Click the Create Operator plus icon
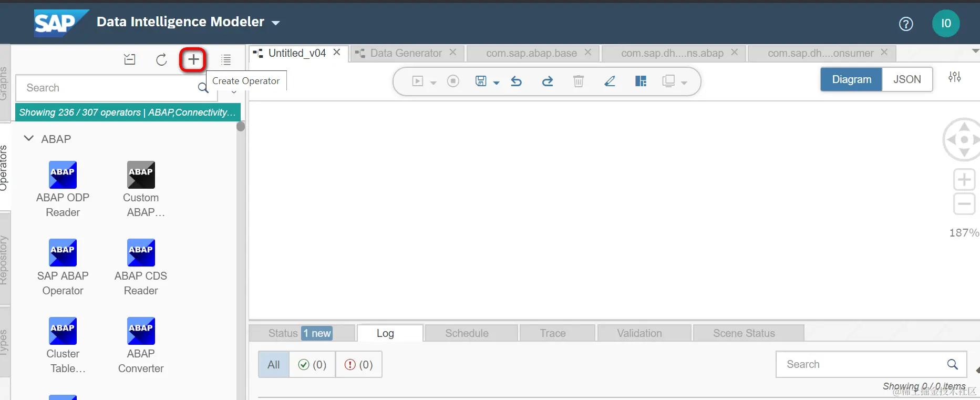The width and height of the screenshot is (980, 400). click(x=193, y=59)
